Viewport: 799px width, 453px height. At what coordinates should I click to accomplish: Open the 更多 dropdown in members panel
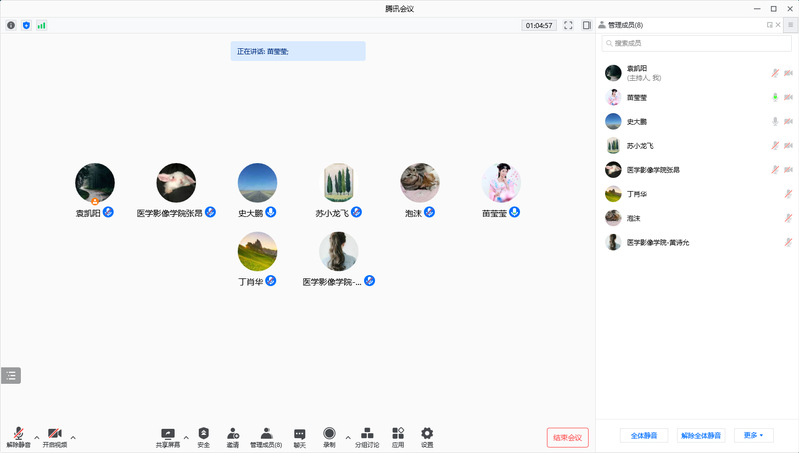(x=753, y=436)
